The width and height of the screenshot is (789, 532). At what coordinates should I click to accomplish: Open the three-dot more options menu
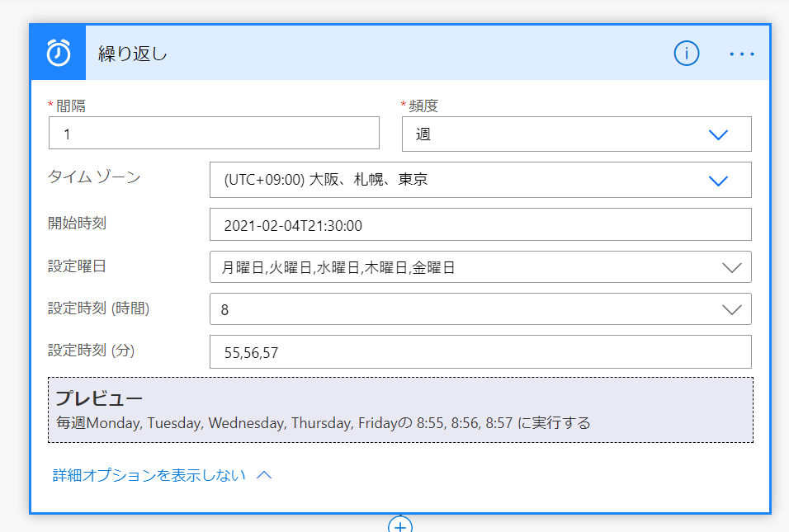742,54
